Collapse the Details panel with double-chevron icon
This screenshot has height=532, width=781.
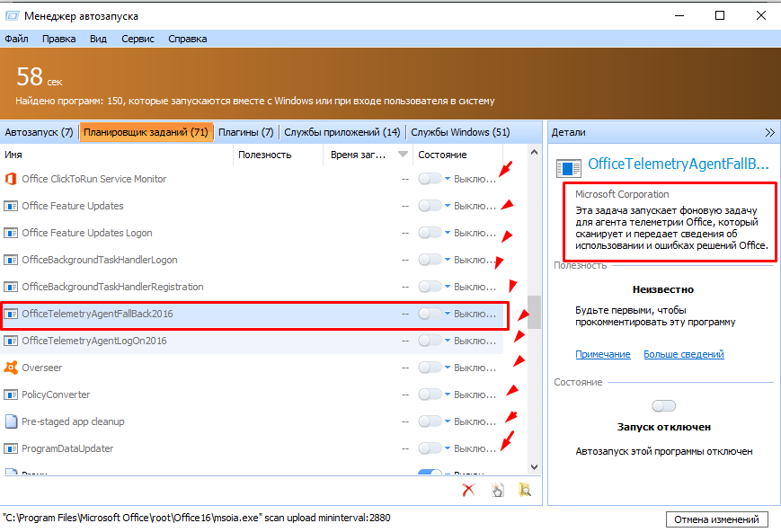[769, 132]
